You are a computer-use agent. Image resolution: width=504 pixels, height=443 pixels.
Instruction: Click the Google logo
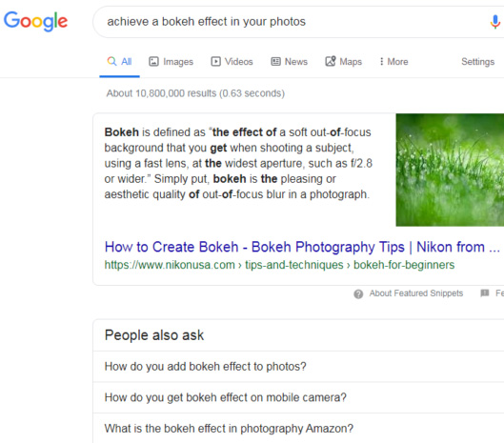tap(35, 22)
